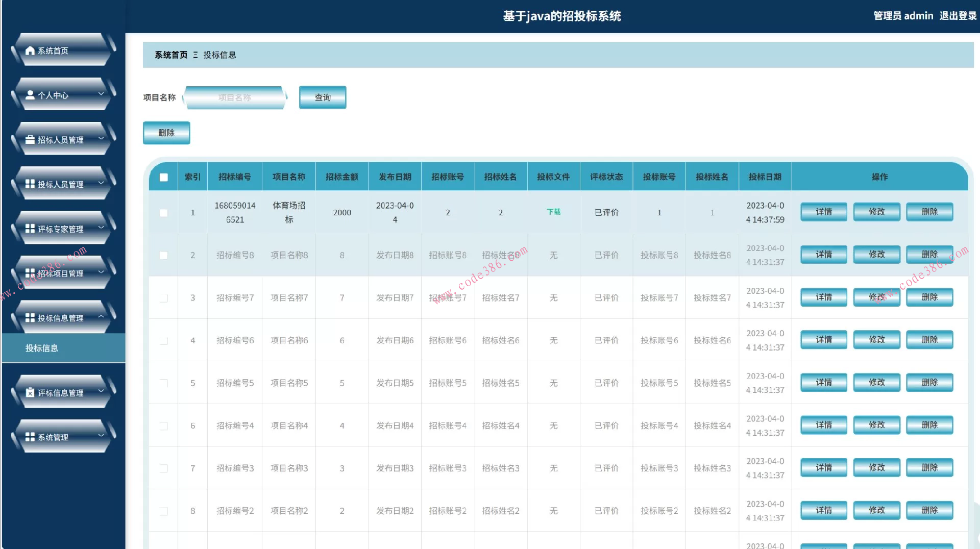Click the 查询 search button
Image resolution: width=980 pixels, height=549 pixels.
click(x=323, y=97)
